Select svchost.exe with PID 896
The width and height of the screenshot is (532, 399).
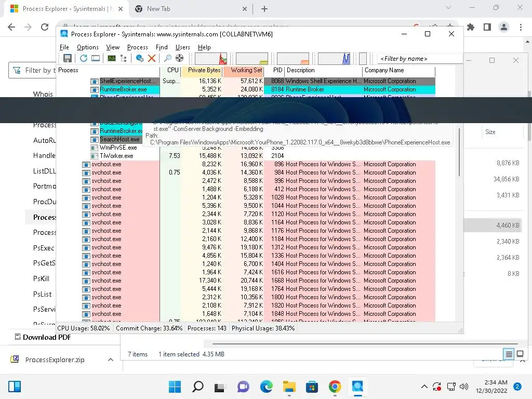coord(259,164)
